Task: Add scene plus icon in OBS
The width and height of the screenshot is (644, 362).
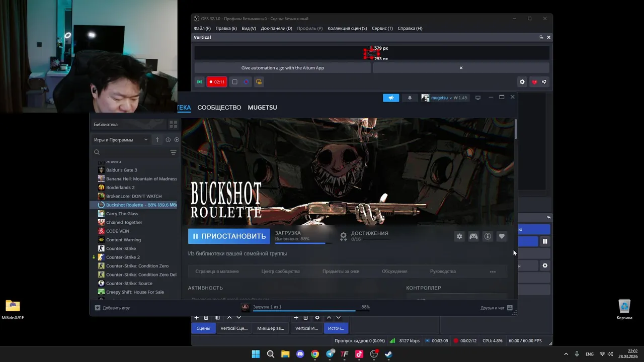Action: (197, 318)
